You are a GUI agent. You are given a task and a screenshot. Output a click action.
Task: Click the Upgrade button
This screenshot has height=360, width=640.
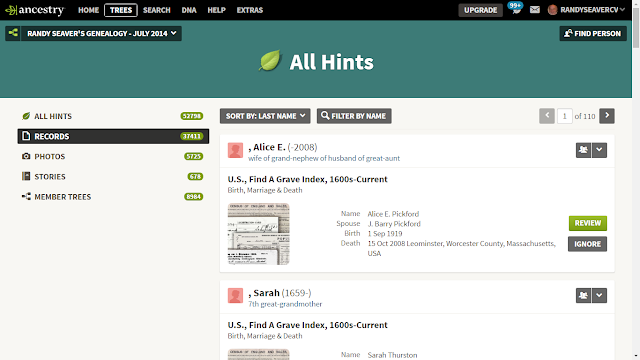[x=480, y=10]
